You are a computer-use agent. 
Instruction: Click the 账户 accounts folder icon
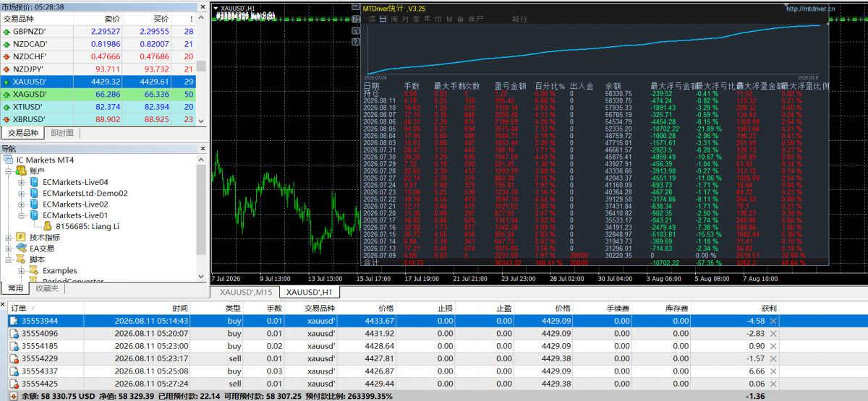22,171
